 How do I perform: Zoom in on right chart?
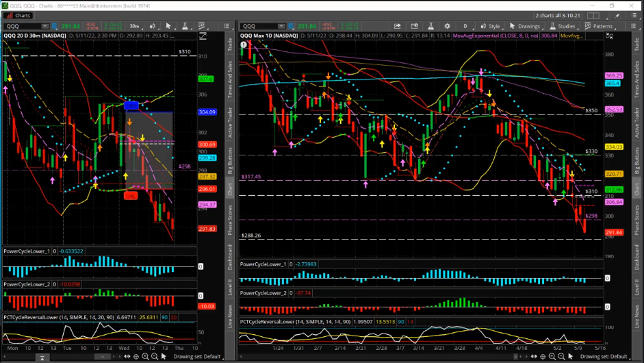(x=552, y=356)
